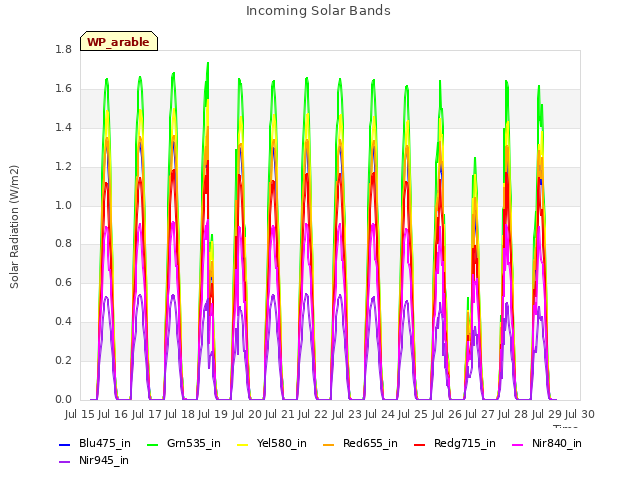Click the 1.4 y-axis tick label
The width and height of the screenshot is (640, 480).
pyautogui.click(x=63, y=128)
